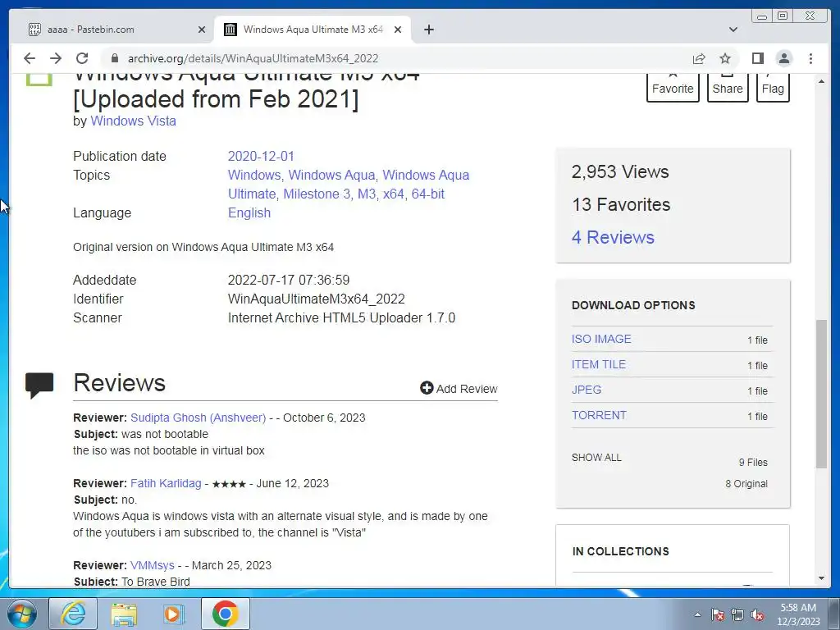
Task: Click the 13 Favorites text
Action: click(x=621, y=204)
